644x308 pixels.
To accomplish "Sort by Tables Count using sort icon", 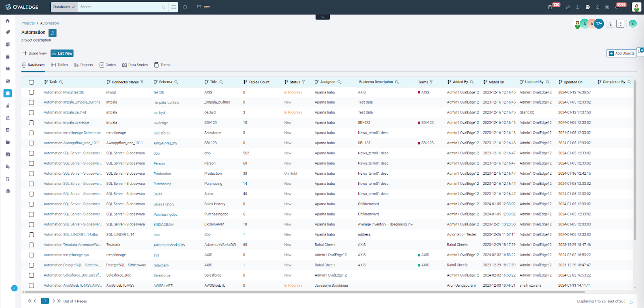I will click(245, 82).
